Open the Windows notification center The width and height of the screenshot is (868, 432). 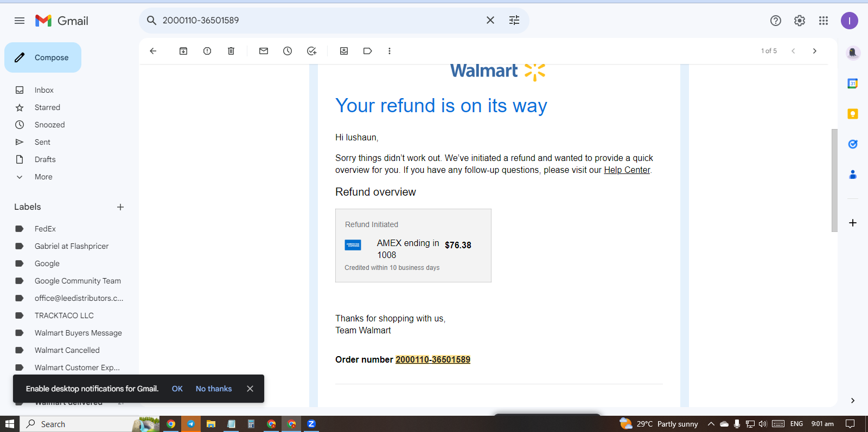pyautogui.click(x=850, y=424)
